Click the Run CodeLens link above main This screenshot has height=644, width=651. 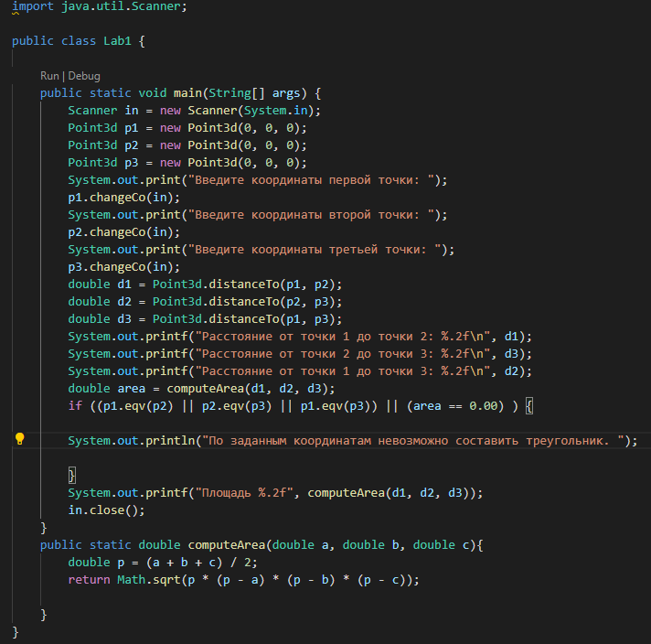click(49, 76)
